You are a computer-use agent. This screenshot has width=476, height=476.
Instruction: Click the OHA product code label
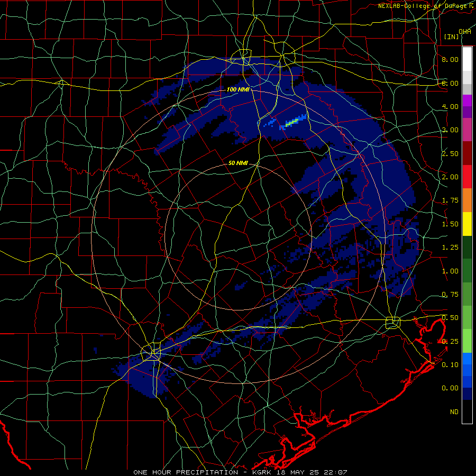465,32
